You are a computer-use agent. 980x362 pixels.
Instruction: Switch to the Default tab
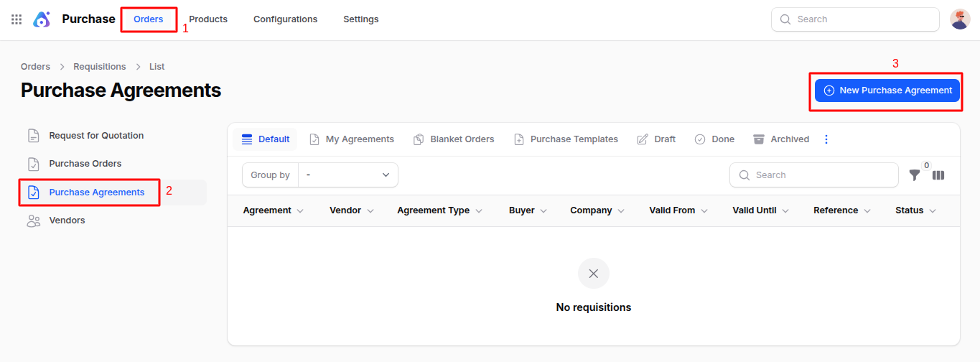[x=265, y=139]
